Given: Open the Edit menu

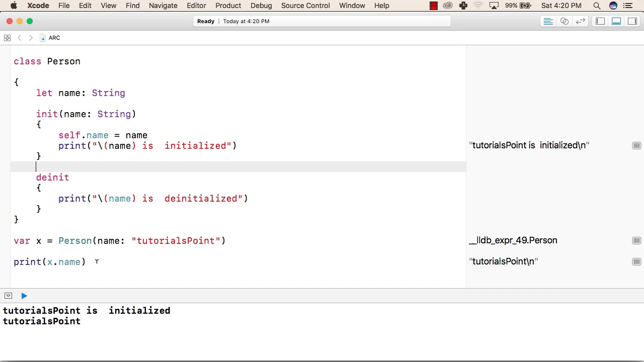Looking at the screenshot, I should (85, 6).
